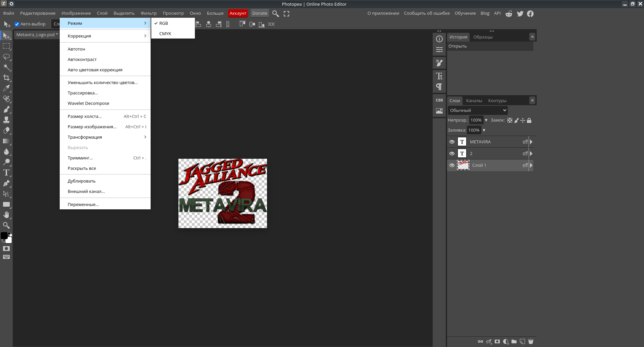Image resolution: width=644 pixels, height=347 pixels.
Task: Open the CSS panel icon
Action: tap(439, 100)
